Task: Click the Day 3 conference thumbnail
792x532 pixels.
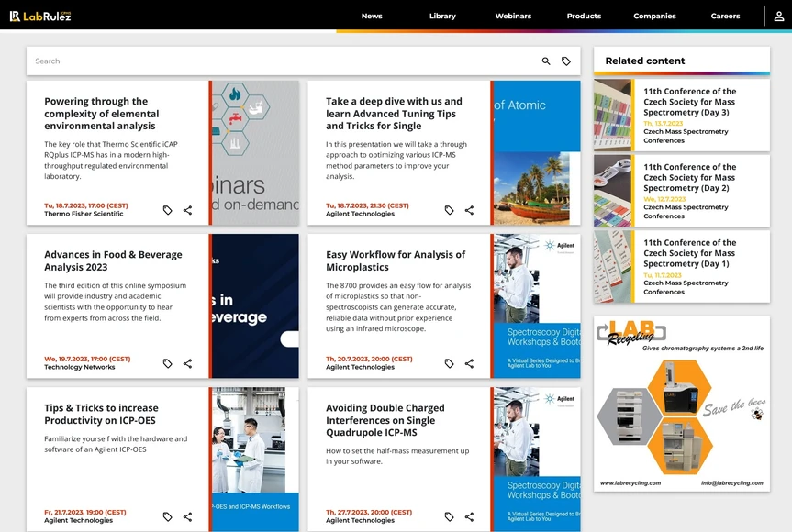Action: pyautogui.click(x=613, y=115)
